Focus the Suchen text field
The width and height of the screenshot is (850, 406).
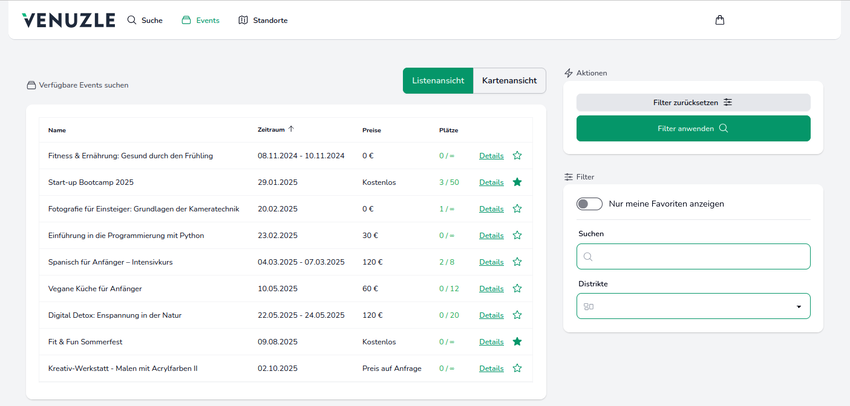[693, 257]
